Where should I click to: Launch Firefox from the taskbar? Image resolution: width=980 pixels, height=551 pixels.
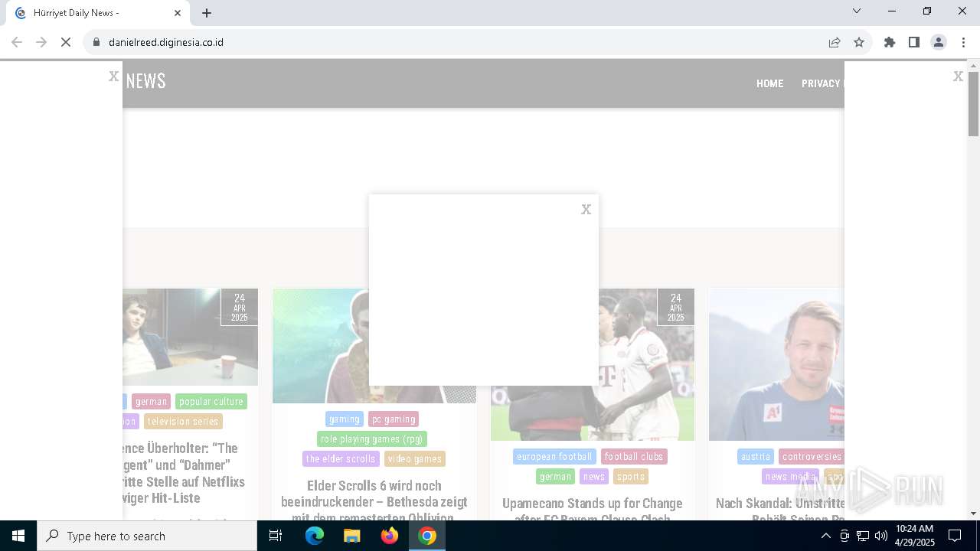(x=390, y=536)
